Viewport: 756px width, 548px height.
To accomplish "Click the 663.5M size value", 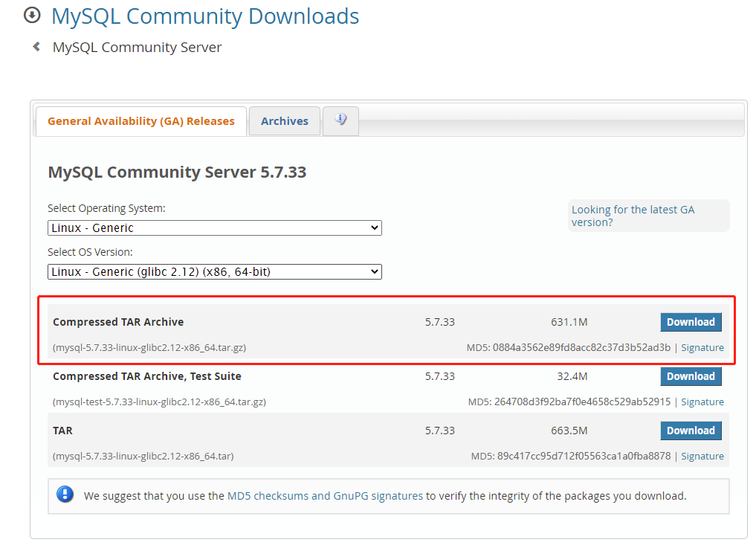I will (x=569, y=431).
